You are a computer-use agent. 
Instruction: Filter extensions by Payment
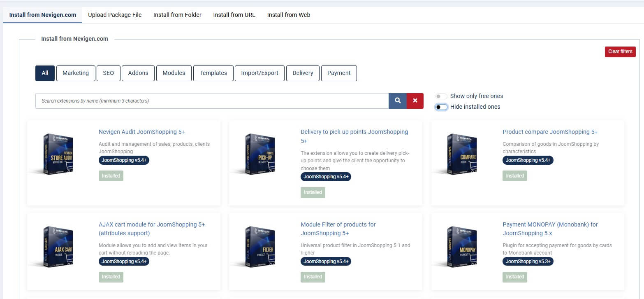339,73
